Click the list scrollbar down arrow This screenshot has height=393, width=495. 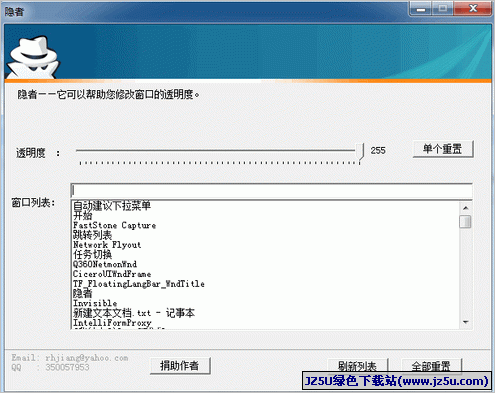coord(466,322)
